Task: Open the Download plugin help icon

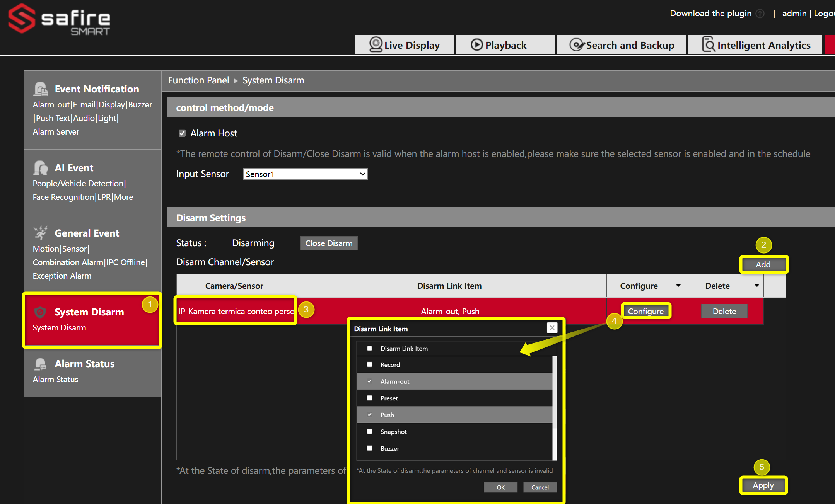Action: [x=760, y=13]
